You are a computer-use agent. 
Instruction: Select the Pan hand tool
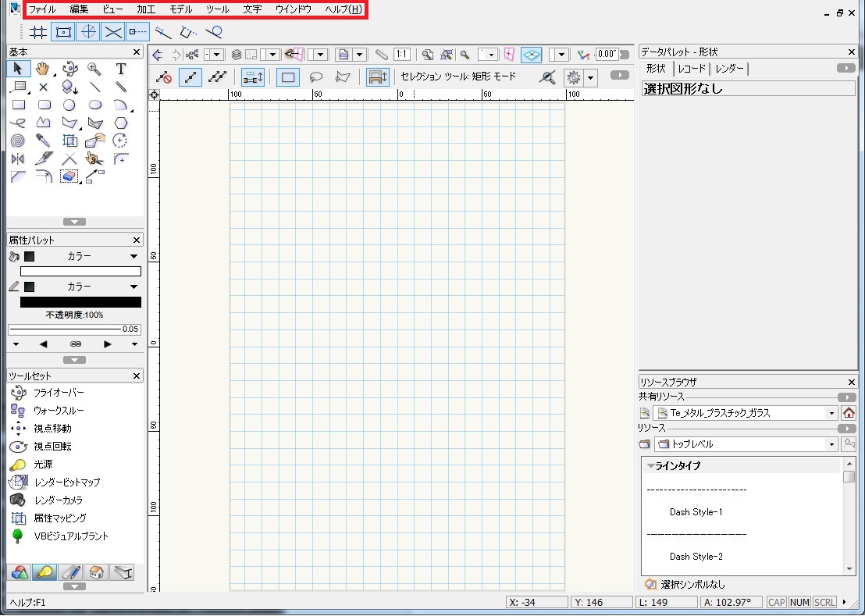[x=43, y=69]
